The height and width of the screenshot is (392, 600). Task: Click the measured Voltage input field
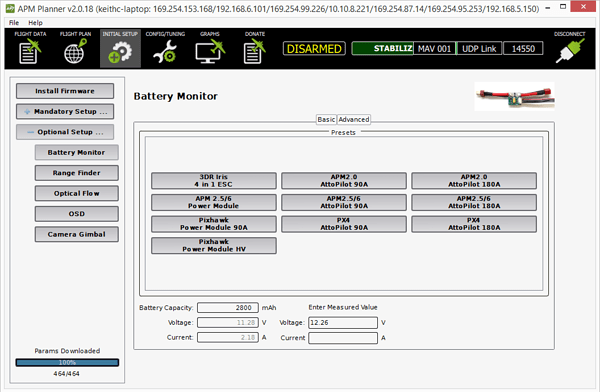point(343,323)
